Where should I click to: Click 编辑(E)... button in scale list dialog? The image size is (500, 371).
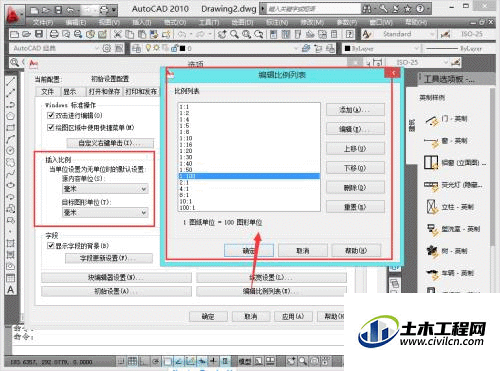coord(355,129)
